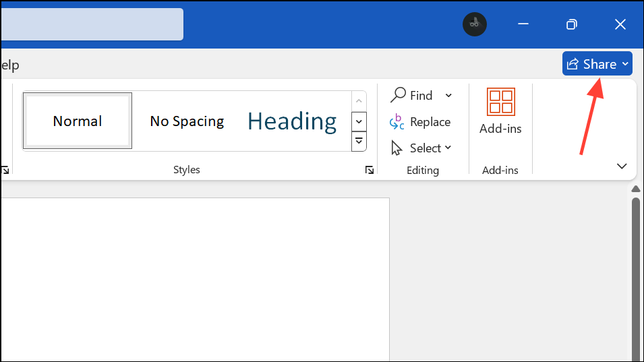This screenshot has width=644, height=362.
Task: Expand the Find dropdown arrow
Action: (448, 95)
